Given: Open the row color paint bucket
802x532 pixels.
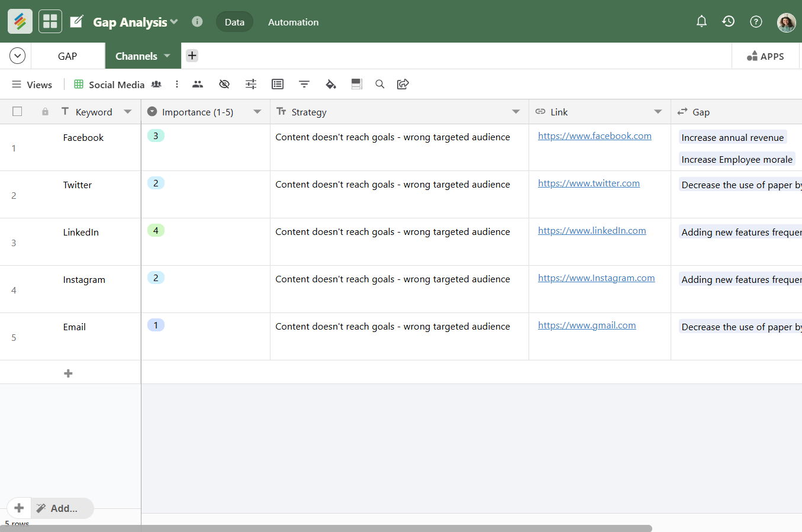Looking at the screenshot, I should 331,84.
